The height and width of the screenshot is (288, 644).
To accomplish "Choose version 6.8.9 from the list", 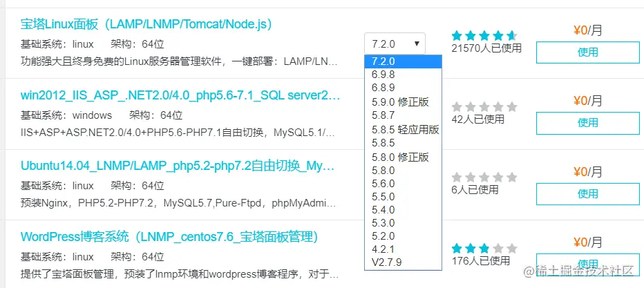I will click(x=403, y=88).
